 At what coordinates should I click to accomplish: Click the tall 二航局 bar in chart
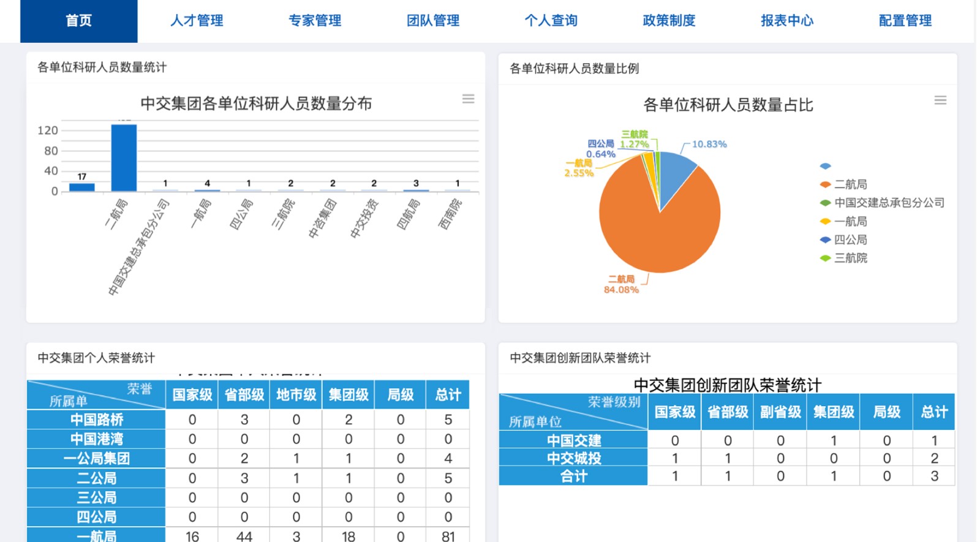coord(124,158)
